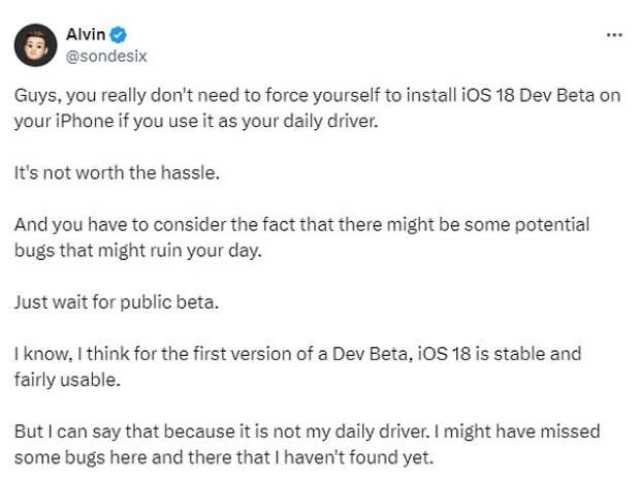The image size is (640, 483).
Task: Click the display name Alvin
Action: [86, 35]
